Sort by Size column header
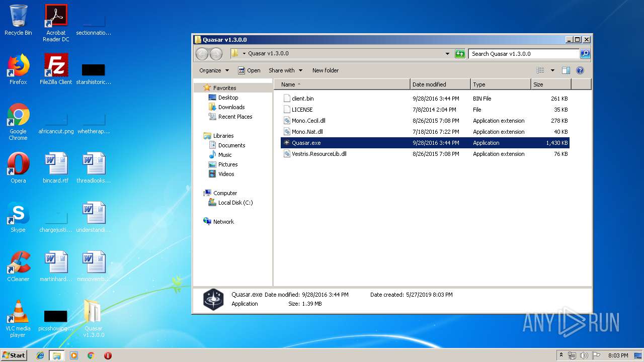This screenshot has height=362, width=644. (551, 84)
